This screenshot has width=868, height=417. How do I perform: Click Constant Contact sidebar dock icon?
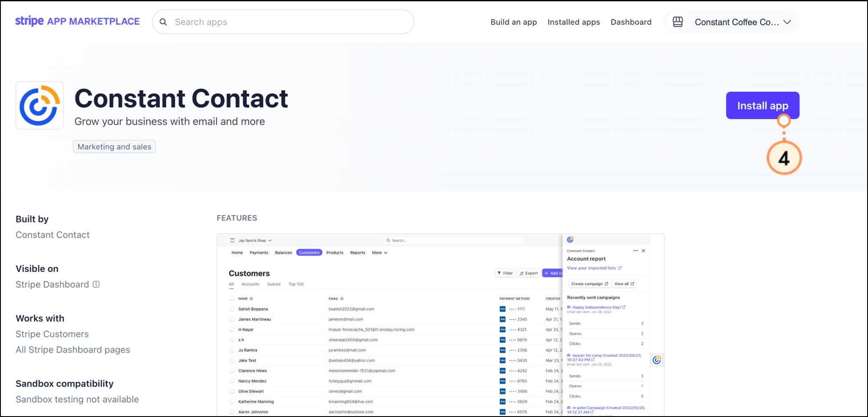[657, 360]
